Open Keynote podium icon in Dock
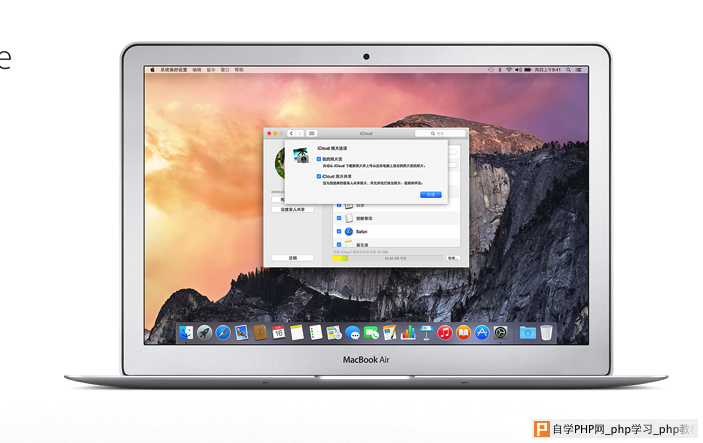703x443 pixels. [x=426, y=333]
